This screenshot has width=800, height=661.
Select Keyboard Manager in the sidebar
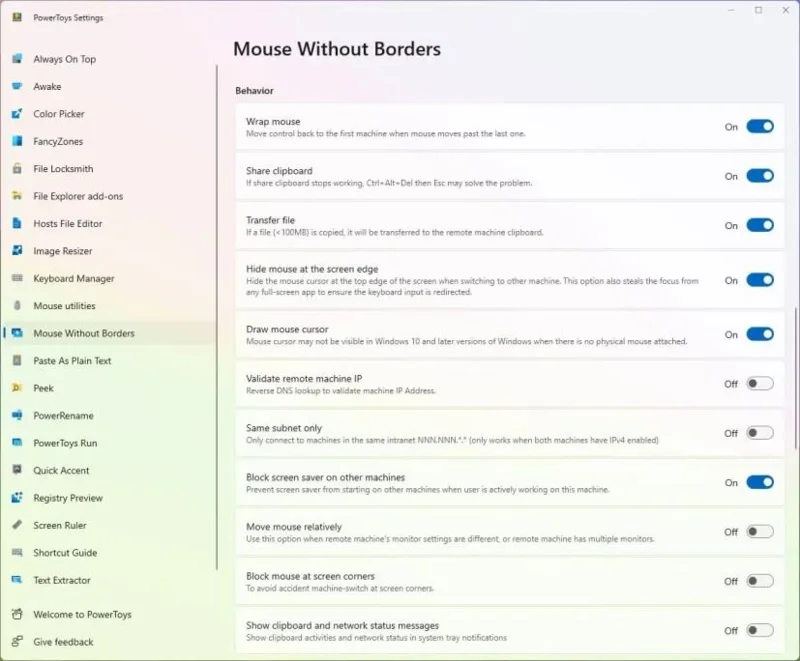(x=74, y=278)
